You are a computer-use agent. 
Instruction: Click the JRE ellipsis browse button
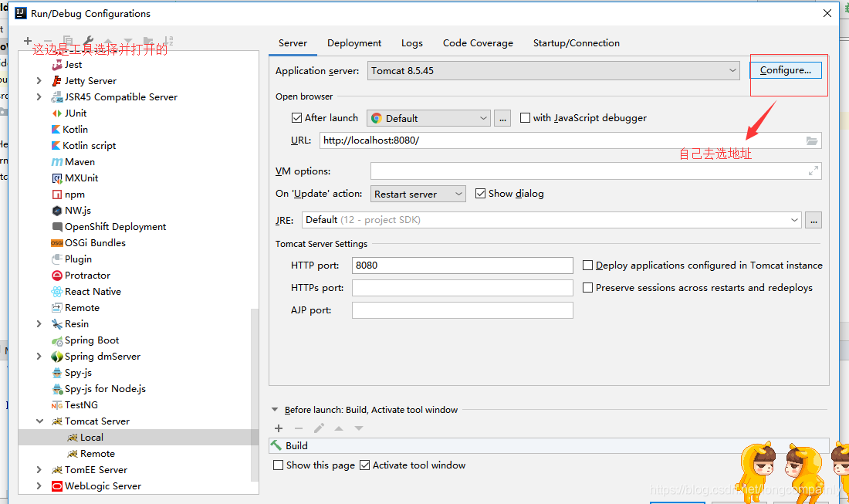tap(813, 220)
